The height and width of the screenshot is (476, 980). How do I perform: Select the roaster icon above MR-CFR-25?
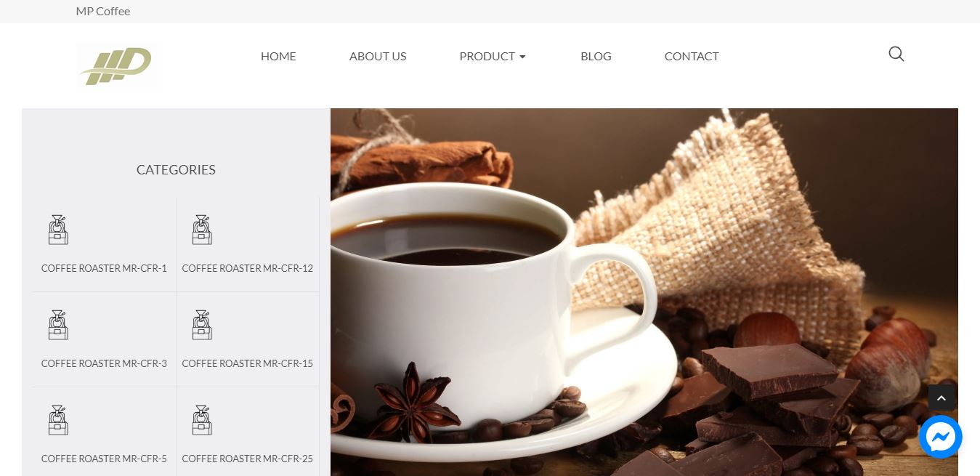click(x=202, y=420)
